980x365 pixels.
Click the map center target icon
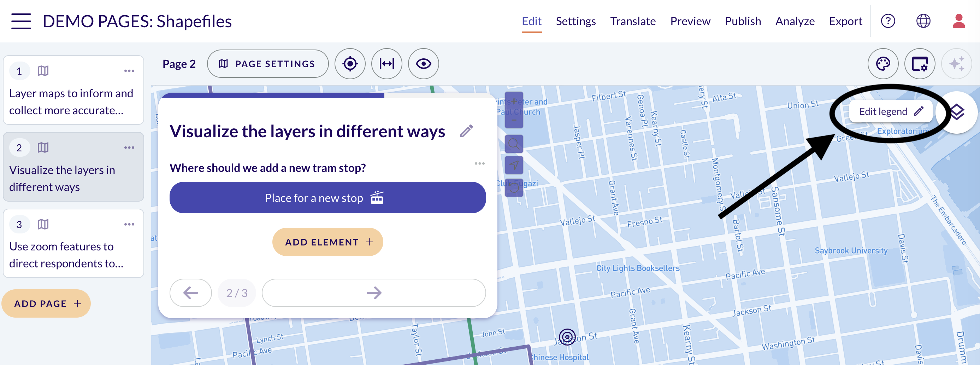pyautogui.click(x=350, y=64)
